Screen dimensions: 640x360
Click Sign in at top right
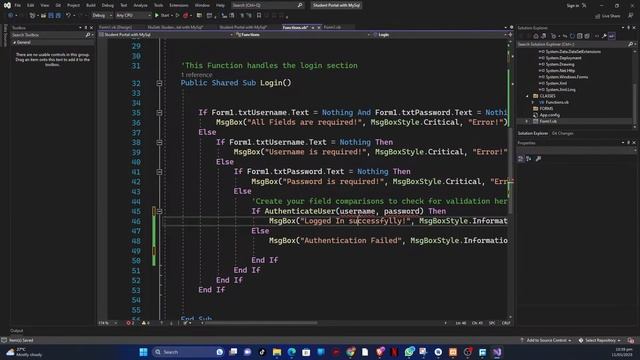click(573, 5)
